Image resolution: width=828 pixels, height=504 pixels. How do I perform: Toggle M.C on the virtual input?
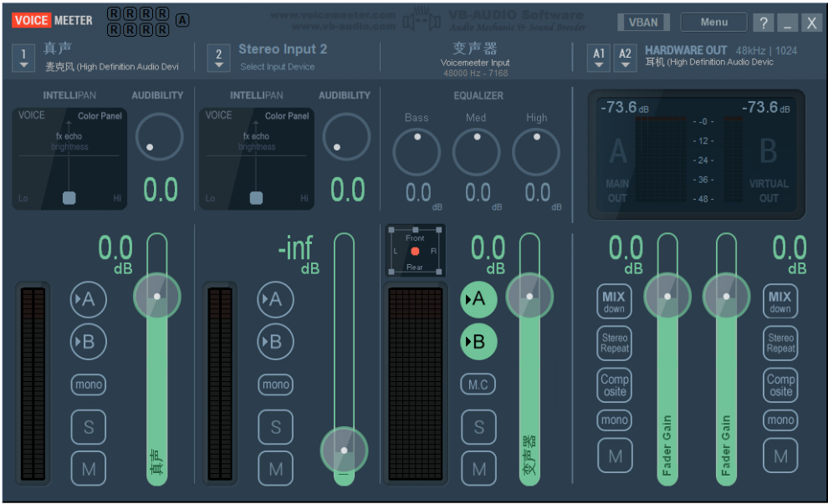coord(478,384)
